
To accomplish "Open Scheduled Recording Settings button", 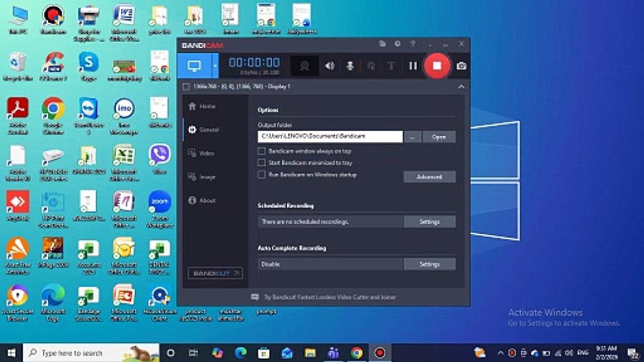I will click(430, 222).
